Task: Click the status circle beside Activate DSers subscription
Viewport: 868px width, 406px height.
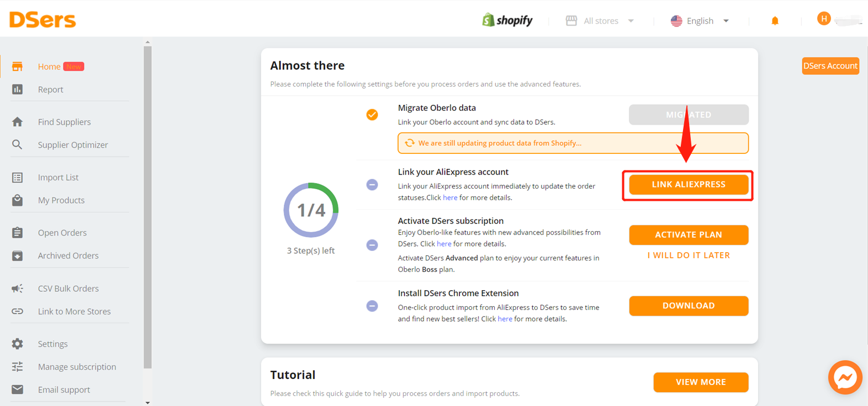Action: click(x=372, y=245)
